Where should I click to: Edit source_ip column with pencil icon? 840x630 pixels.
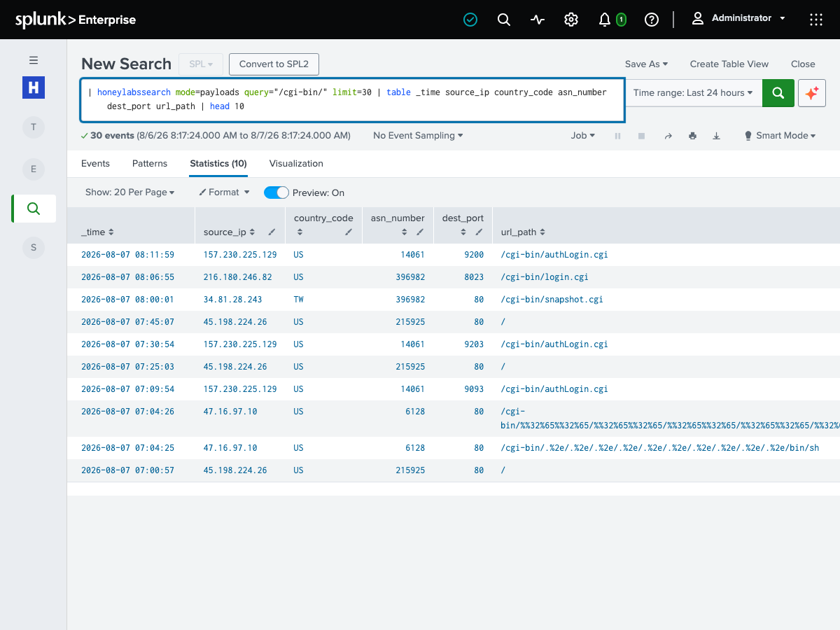click(x=272, y=232)
